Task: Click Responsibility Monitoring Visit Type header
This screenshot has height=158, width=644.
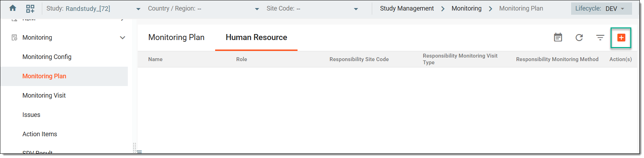Action: pyautogui.click(x=460, y=59)
